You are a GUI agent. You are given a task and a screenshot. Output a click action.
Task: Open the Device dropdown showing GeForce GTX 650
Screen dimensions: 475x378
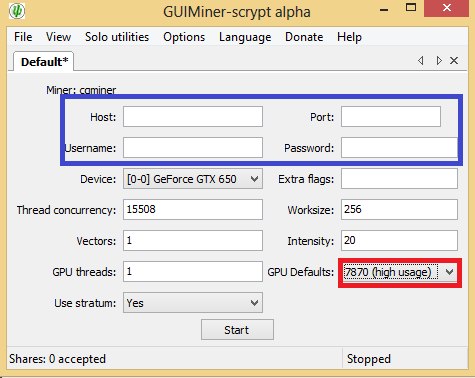(193, 179)
